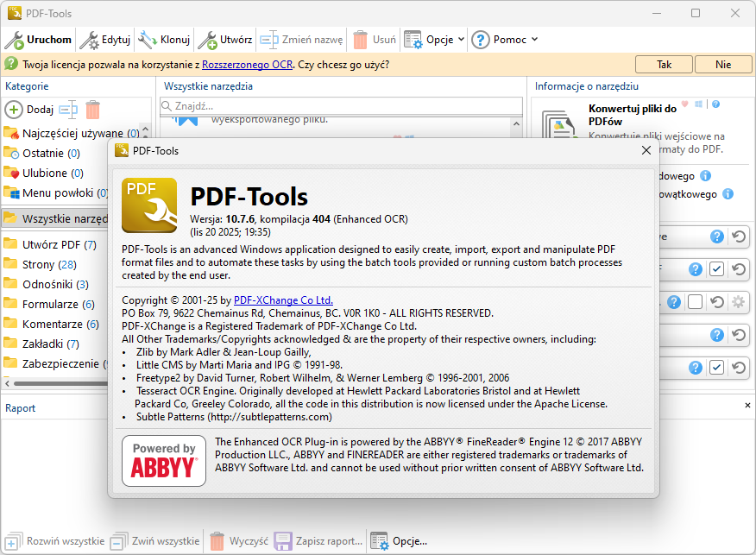756x555 pixels.
Task: Decline Enhanced OCR with Nie button
Action: (x=723, y=65)
